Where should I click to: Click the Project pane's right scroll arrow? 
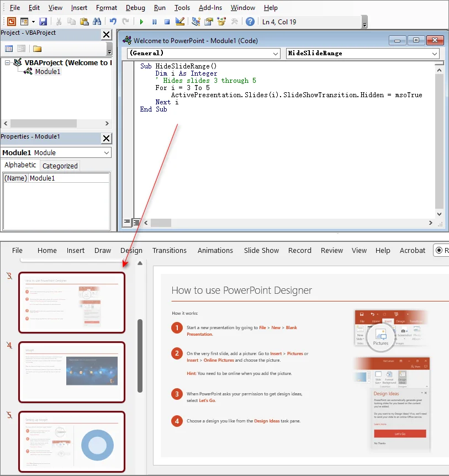coord(107,124)
